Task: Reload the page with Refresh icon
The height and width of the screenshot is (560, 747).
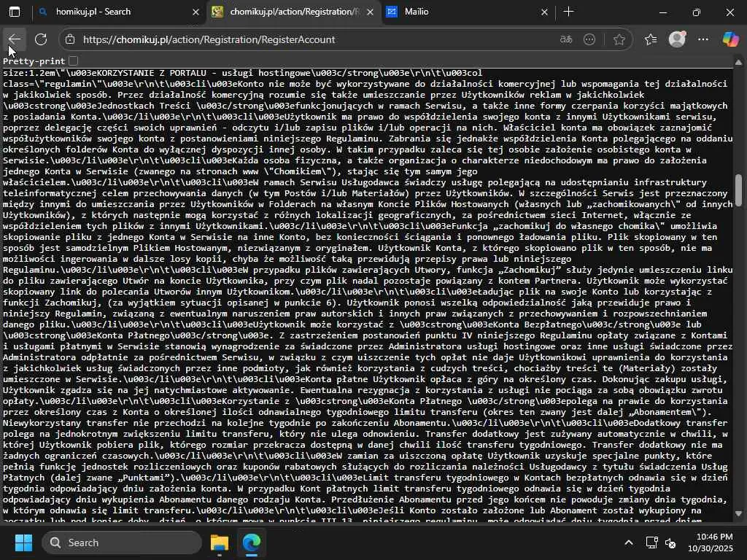Action: click(x=41, y=39)
